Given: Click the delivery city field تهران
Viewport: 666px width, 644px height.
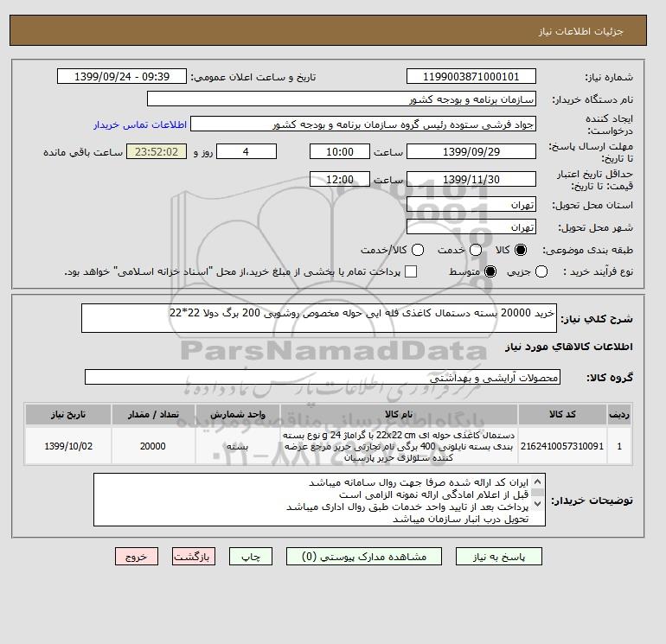Looking at the screenshot, I should 471,226.
